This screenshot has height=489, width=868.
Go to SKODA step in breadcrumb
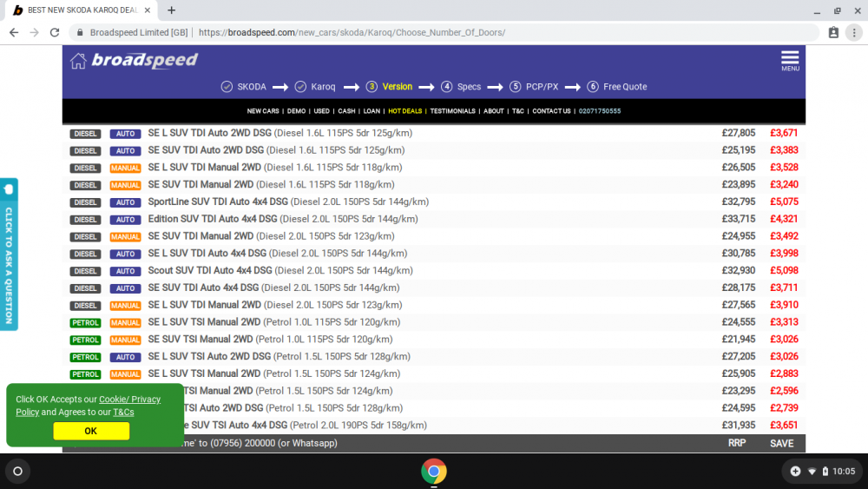tap(252, 87)
